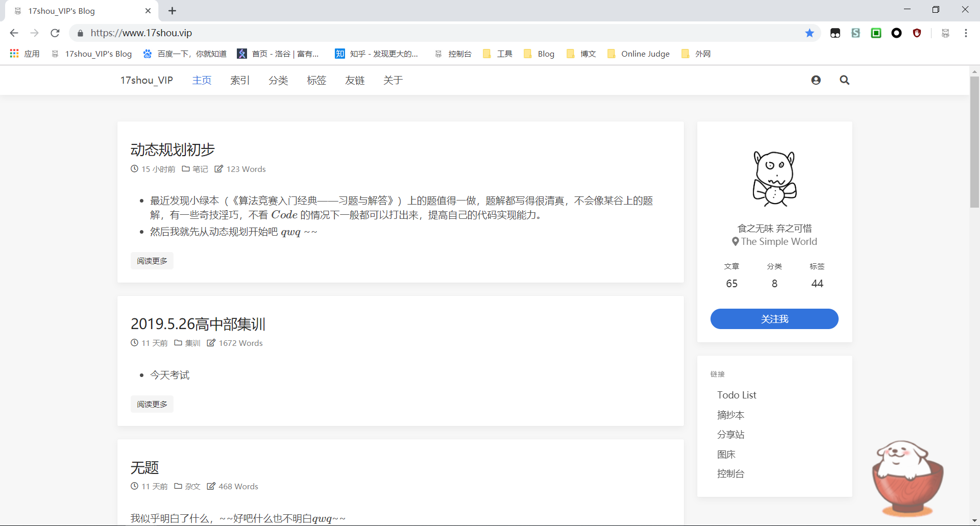The height and width of the screenshot is (526, 980).
Task: Reload the page with refresh icon
Action: [x=55, y=33]
